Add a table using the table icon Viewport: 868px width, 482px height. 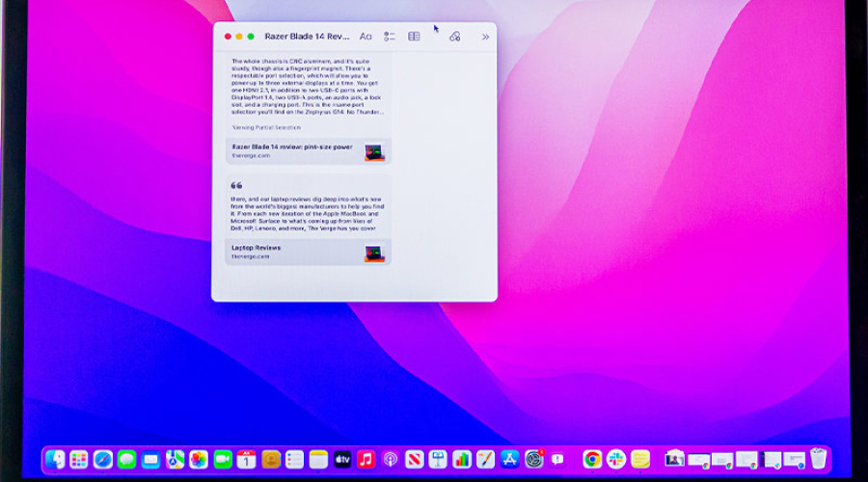pyautogui.click(x=414, y=37)
